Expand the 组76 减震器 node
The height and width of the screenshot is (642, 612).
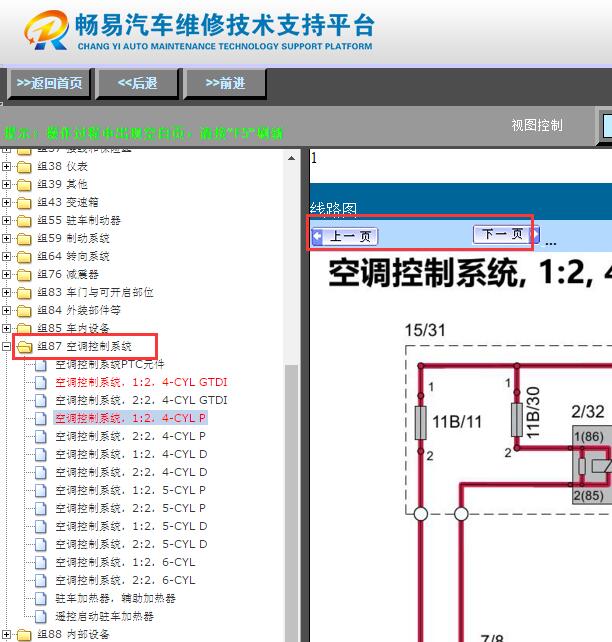[6, 274]
